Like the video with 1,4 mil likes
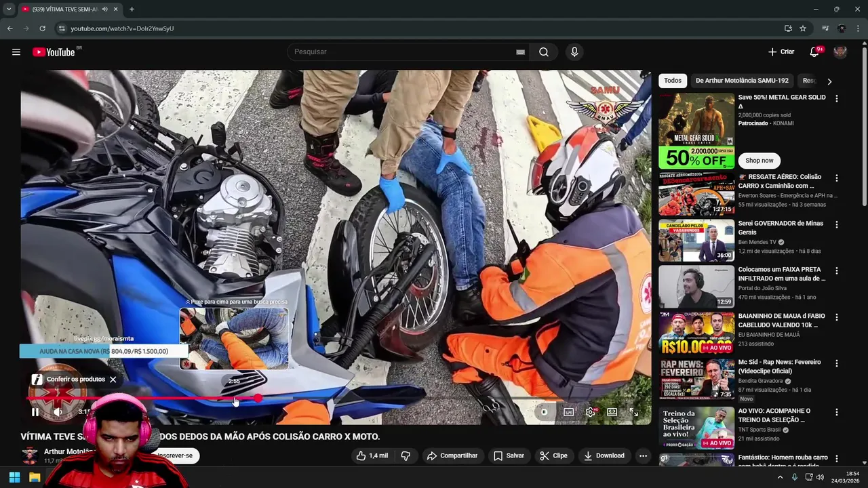868x488 pixels. tap(372, 455)
